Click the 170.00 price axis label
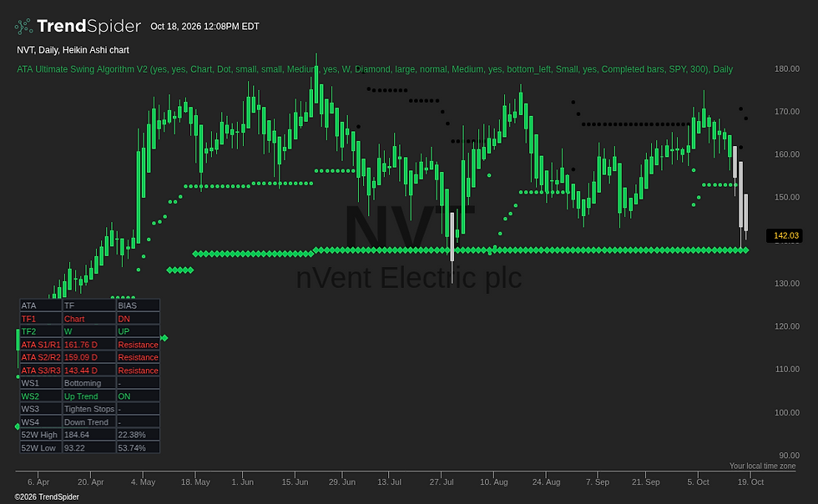Image resolution: width=818 pixels, height=504 pixels. click(x=786, y=112)
